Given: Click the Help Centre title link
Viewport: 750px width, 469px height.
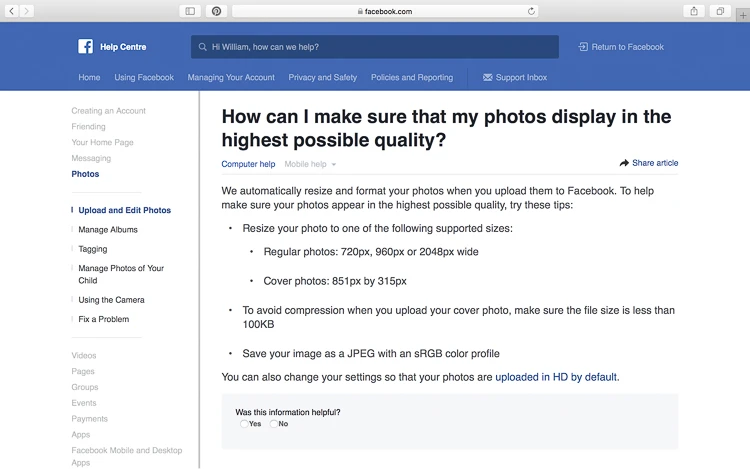Looking at the screenshot, I should tap(123, 47).
